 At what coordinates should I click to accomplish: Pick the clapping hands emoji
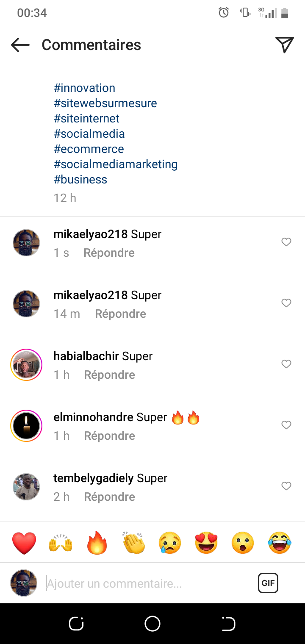(x=134, y=543)
